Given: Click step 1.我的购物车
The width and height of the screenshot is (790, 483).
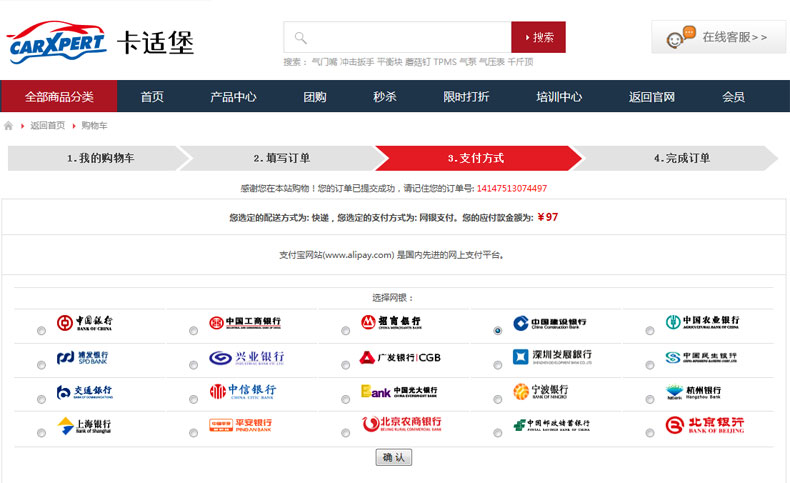Looking at the screenshot, I should [x=100, y=158].
